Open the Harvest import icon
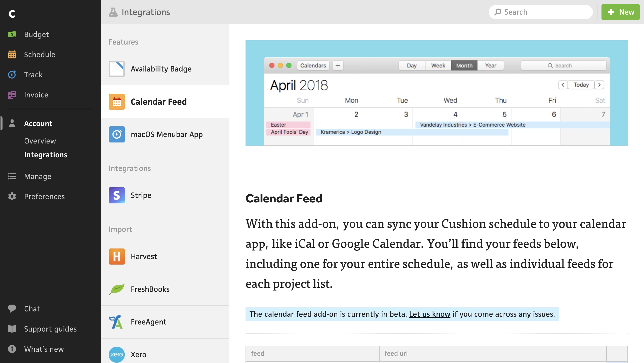The height and width of the screenshot is (363, 644). click(116, 256)
